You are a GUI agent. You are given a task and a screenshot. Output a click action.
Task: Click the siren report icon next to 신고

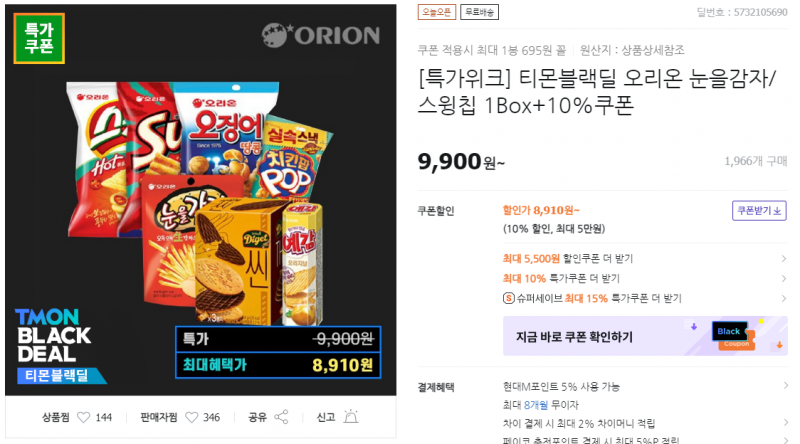(351, 417)
